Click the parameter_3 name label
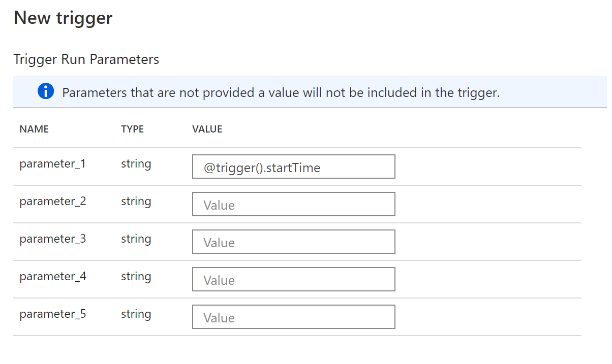The image size is (612, 364). [52, 239]
